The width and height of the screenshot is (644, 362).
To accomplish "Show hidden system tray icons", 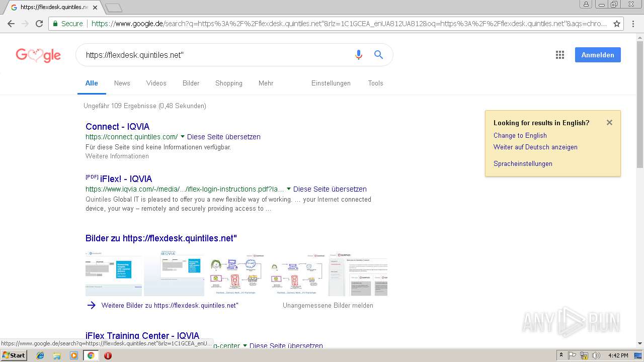I will (561, 355).
